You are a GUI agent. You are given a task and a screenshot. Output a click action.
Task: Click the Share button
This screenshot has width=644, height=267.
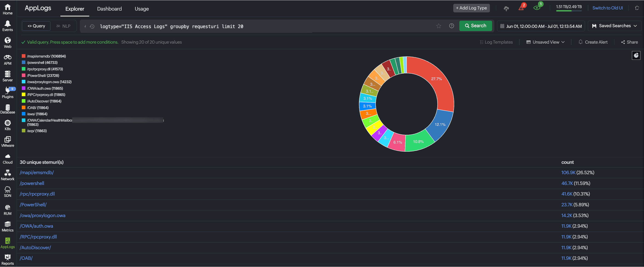click(x=629, y=42)
